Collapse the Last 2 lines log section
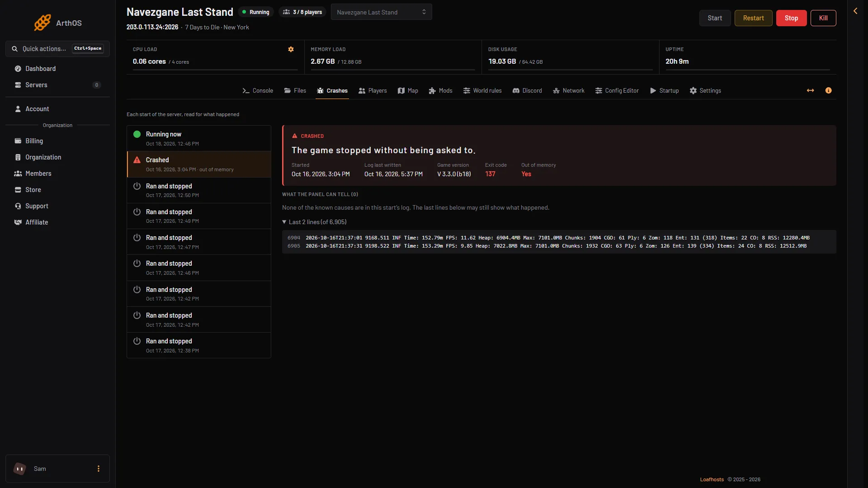The width and height of the screenshot is (868, 488). pyautogui.click(x=314, y=222)
